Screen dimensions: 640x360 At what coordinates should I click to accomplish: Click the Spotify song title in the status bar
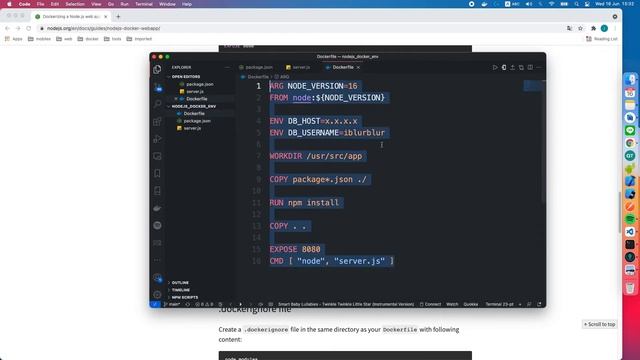pos(346,304)
